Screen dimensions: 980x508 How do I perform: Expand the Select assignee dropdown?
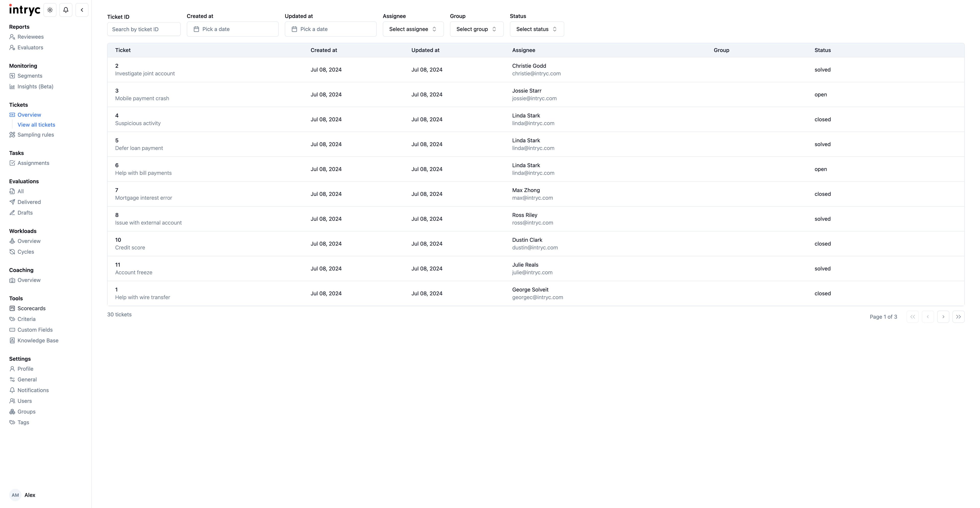(x=413, y=29)
